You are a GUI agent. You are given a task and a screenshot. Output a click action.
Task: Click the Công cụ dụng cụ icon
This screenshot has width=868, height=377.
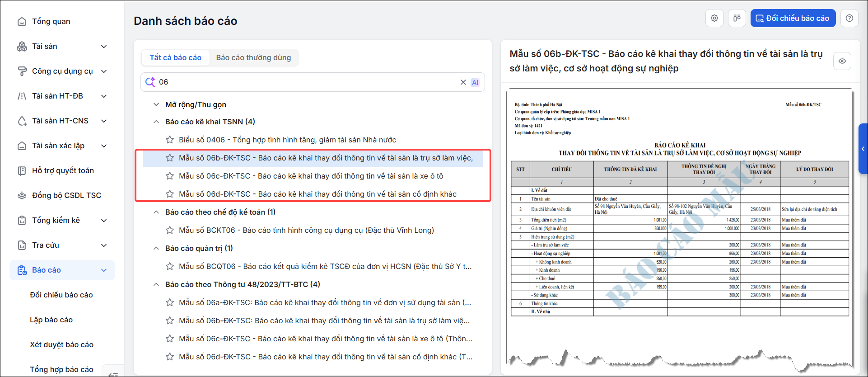[x=22, y=71]
